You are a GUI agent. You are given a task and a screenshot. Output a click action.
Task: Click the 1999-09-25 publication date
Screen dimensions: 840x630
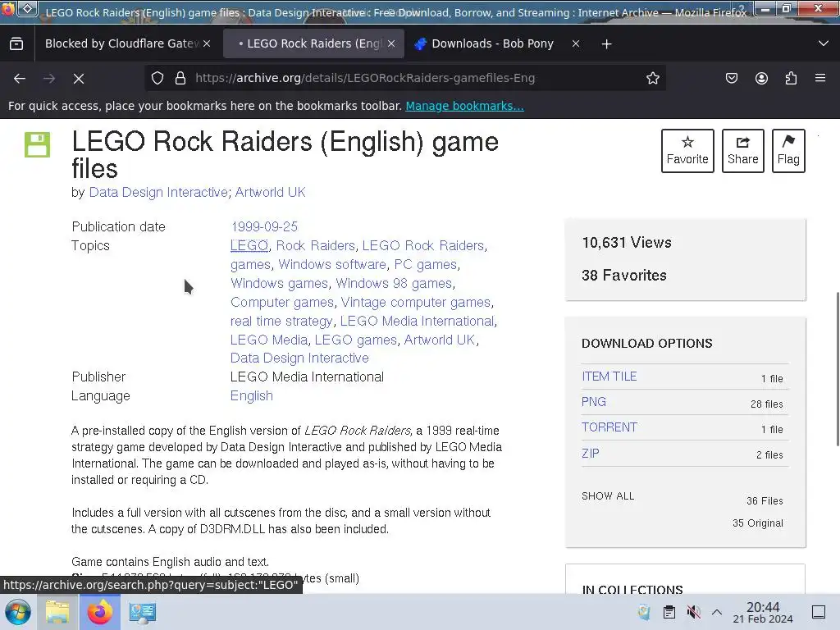coord(263,226)
